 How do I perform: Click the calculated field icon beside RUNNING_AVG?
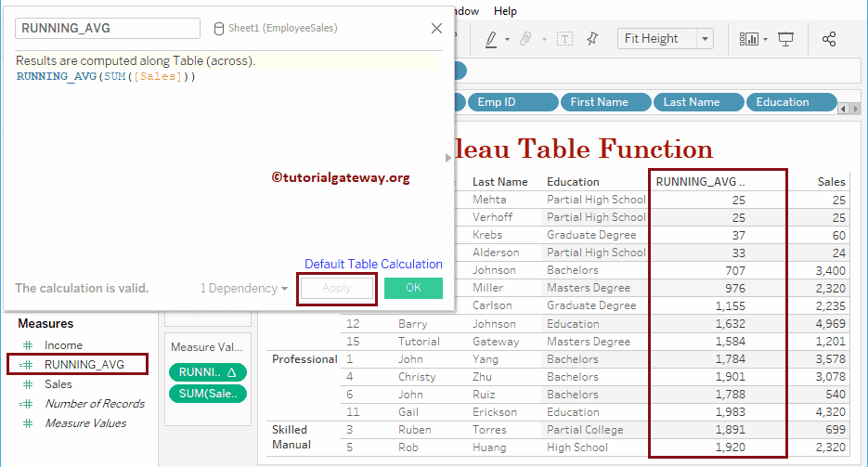pos(26,365)
